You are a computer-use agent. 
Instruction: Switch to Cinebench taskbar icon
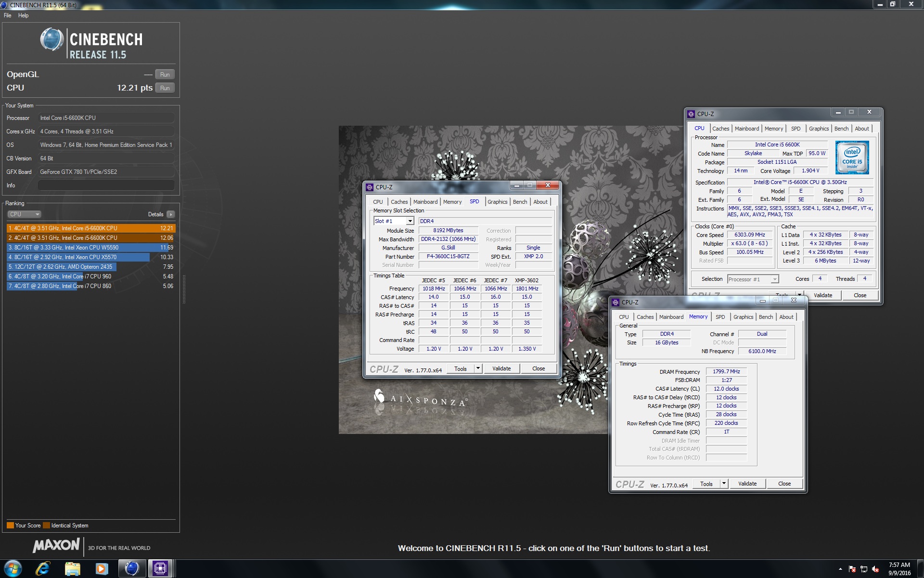(x=131, y=569)
